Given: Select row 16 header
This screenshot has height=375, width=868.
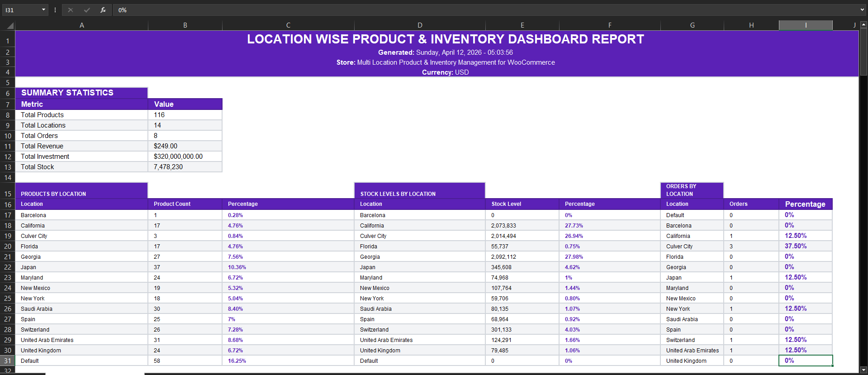Looking at the screenshot, I should pyautogui.click(x=8, y=204).
